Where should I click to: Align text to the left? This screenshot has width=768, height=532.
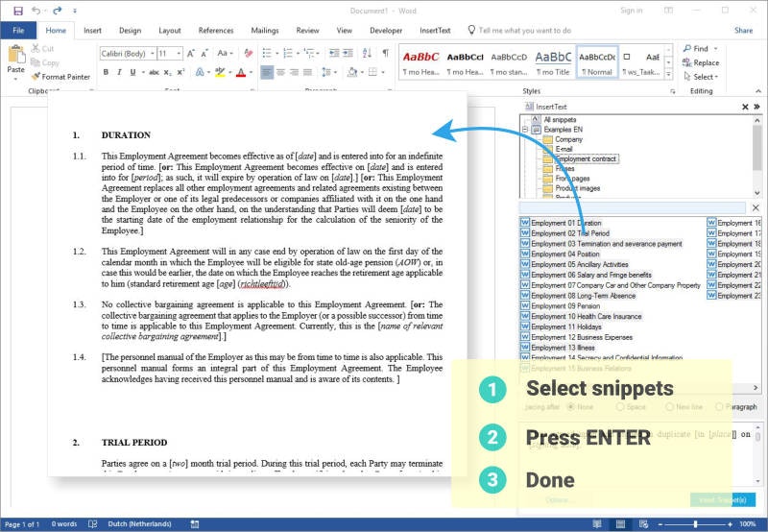(267, 72)
